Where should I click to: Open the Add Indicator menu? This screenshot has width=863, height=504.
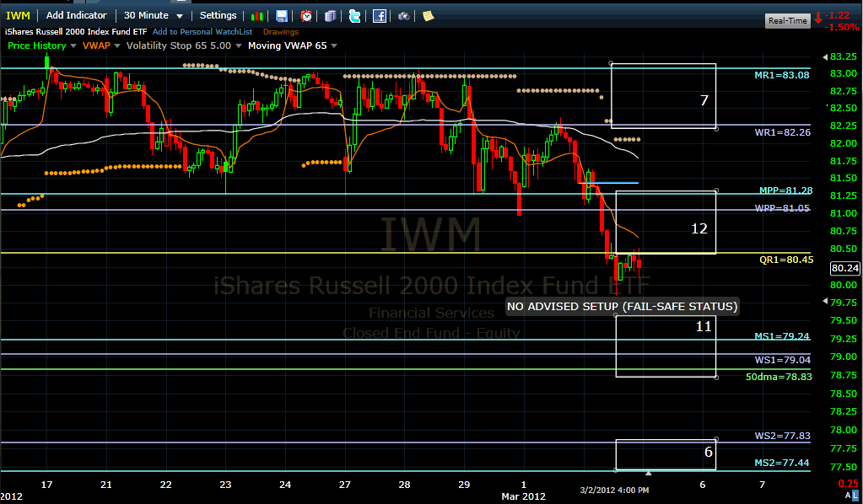point(76,15)
